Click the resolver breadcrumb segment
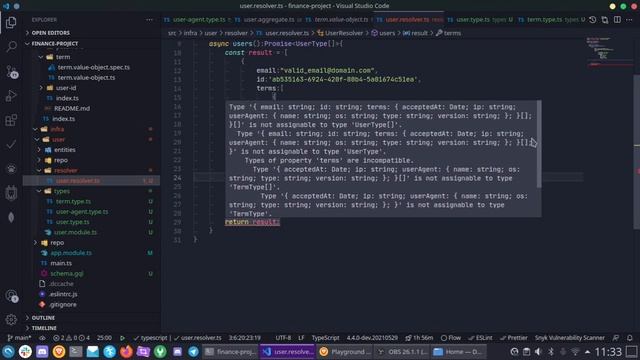The height and width of the screenshot is (360, 640). tap(236, 33)
